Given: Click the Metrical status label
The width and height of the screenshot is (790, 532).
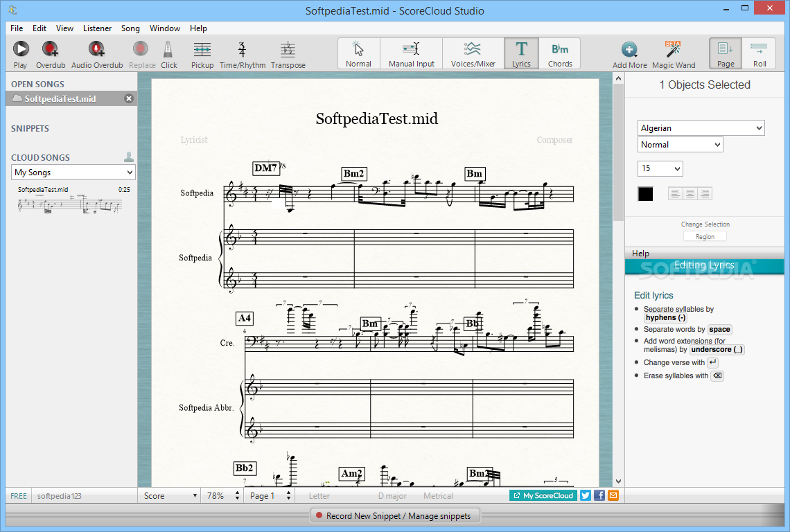Looking at the screenshot, I should pos(438,496).
